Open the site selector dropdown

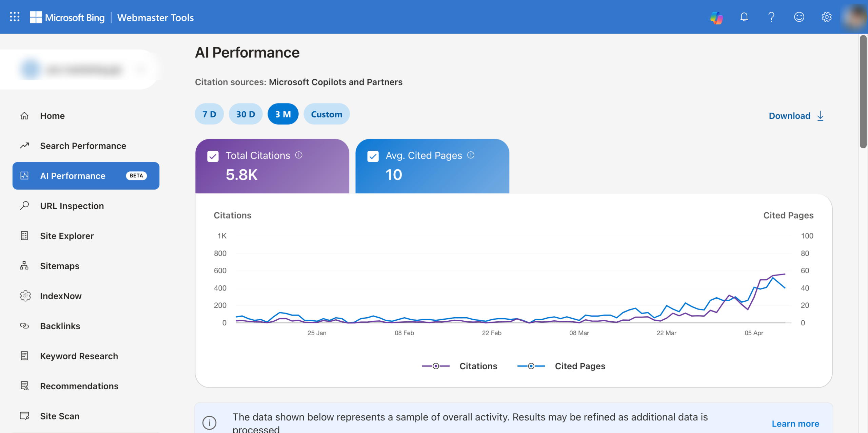(x=141, y=69)
